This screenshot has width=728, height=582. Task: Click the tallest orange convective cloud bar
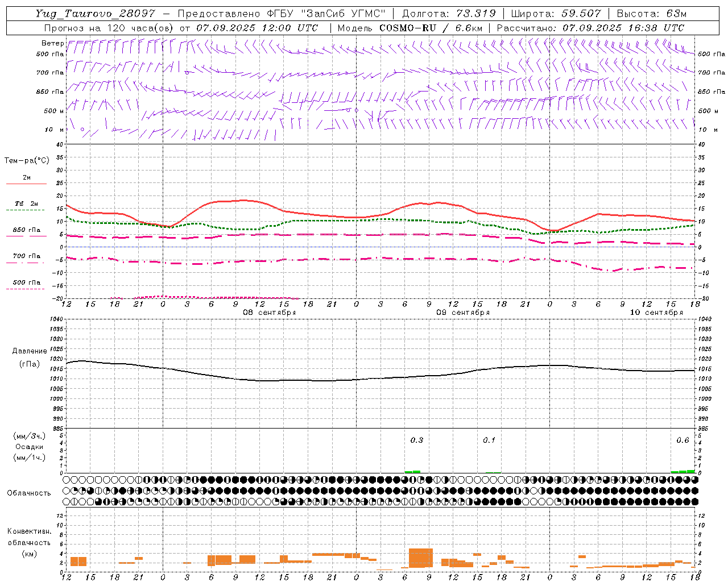(421, 558)
